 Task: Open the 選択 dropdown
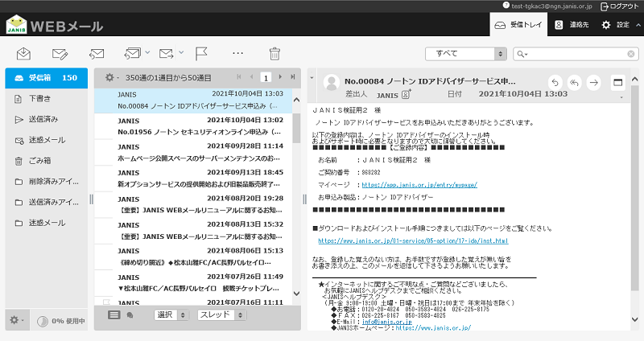pyautogui.click(x=171, y=314)
